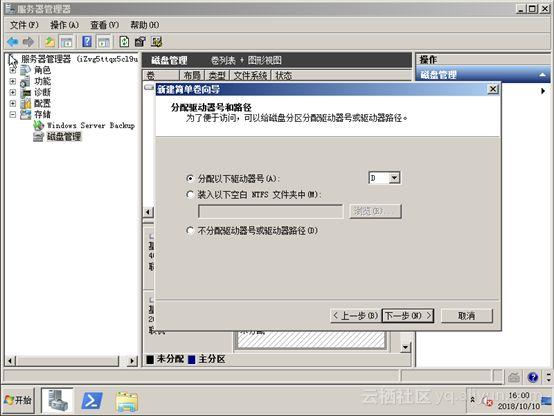554x416 pixels.
Task: Open PowerShell from the taskbar
Action: coord(92,400)
